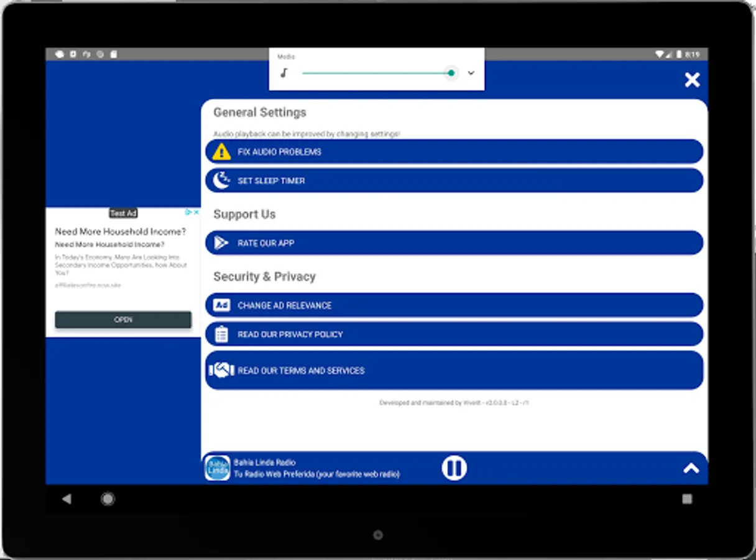Click the Play Store rate icon
This screenshot has width=756, height=560.
point(221,243)
